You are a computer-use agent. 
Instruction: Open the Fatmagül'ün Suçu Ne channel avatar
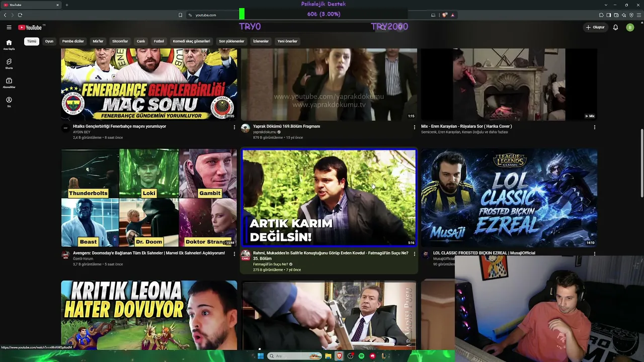(246, 255)
